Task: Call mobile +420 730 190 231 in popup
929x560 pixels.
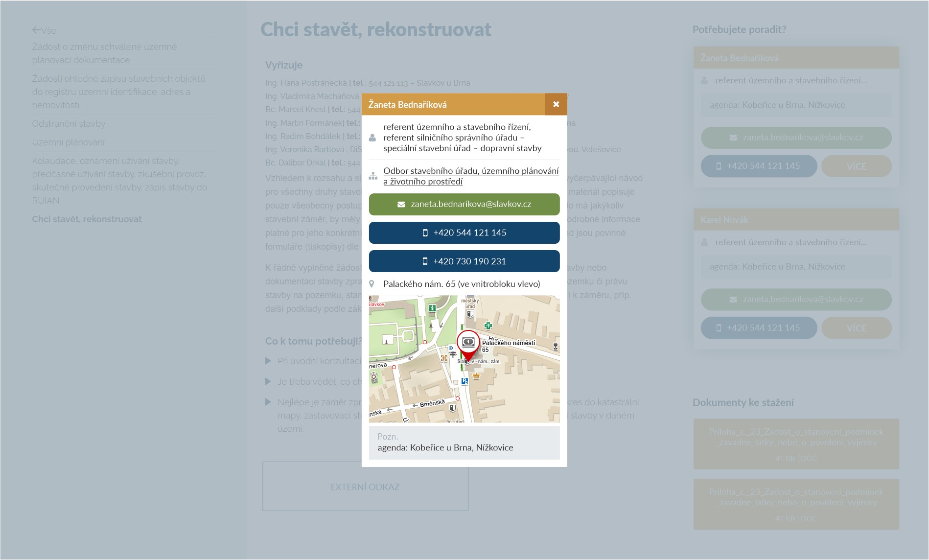Action: coord(464,261)
